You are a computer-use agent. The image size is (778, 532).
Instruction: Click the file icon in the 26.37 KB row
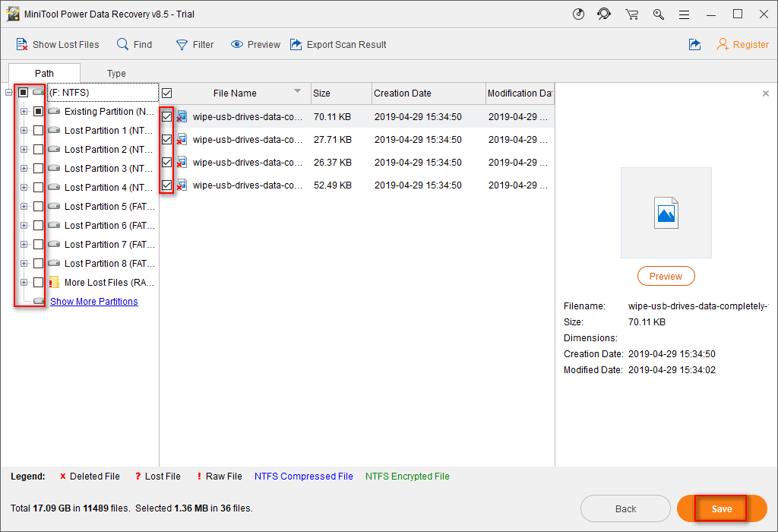click(x=182, y=163)
